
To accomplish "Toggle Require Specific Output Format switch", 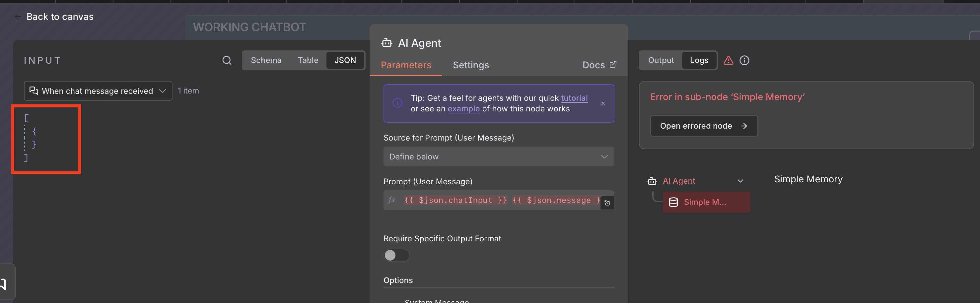I will 396,255.
